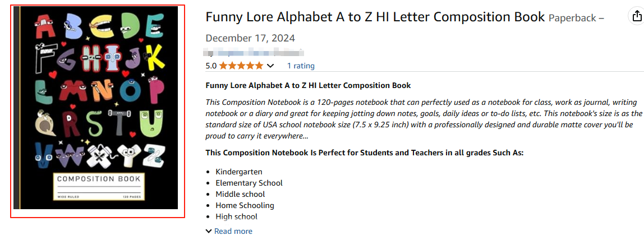Click the "Middle school" bullet item
644x240 pixels.
point(240,194)
